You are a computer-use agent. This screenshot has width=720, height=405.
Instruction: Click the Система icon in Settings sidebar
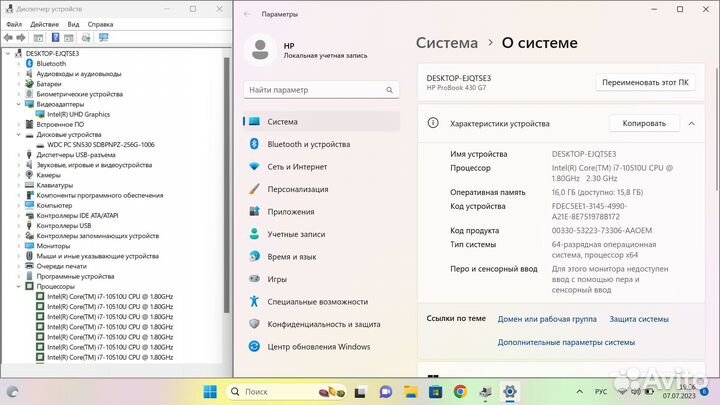pos(254,122)
